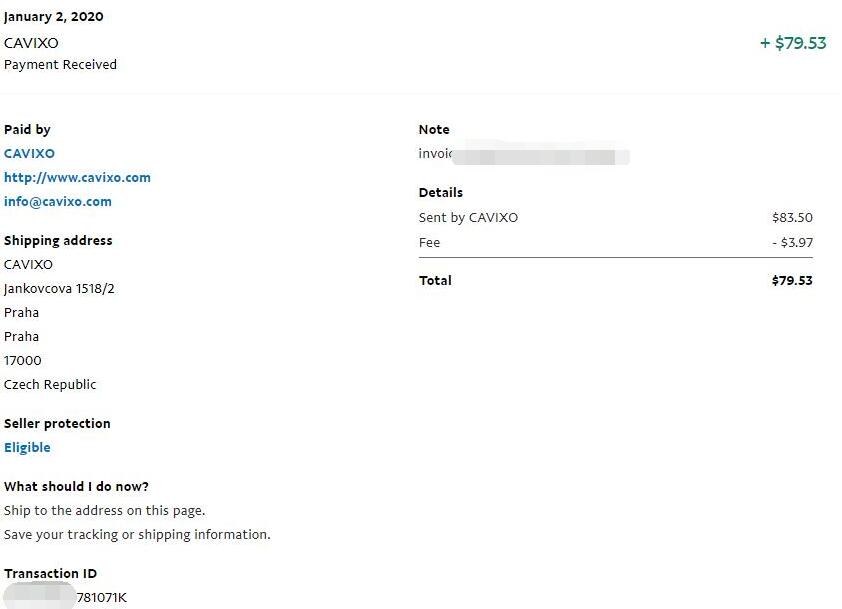The width and height of the screenshot is (842, 609).
Task: Select the bold $79.53 total amount
Action: [792, 281]
